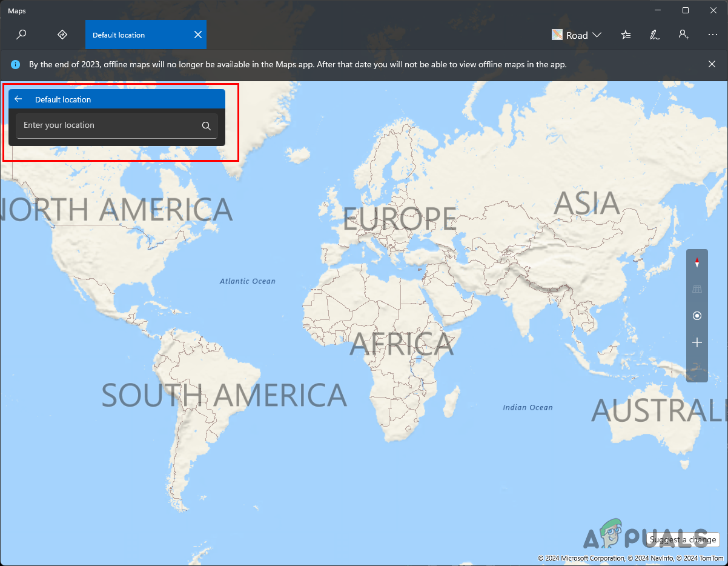Click the Maps title bar label
This screenshot has height=566, width=728.
point(16,10)
